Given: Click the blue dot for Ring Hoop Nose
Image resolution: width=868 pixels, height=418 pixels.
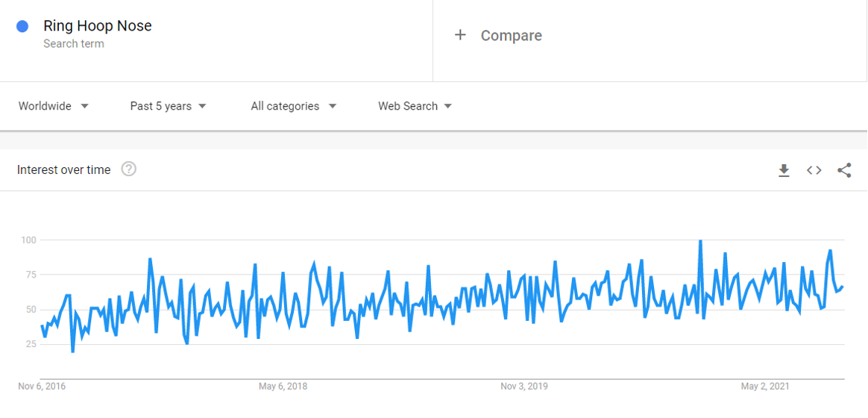Looking at the screenshot, I should 22,26.
